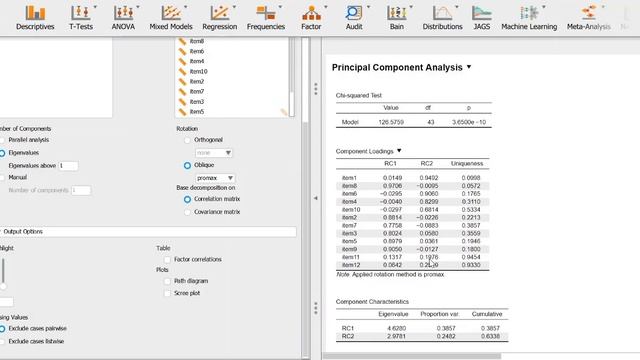Select the Eigenvalues radio button
Viewport: 640px width, 360px height.
coord(2,153)
